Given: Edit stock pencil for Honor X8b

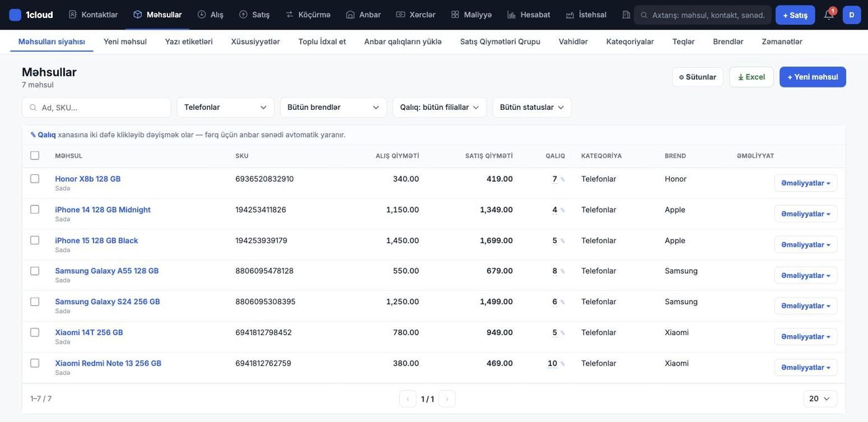Looking at the screenshot, I should [562, 179].
